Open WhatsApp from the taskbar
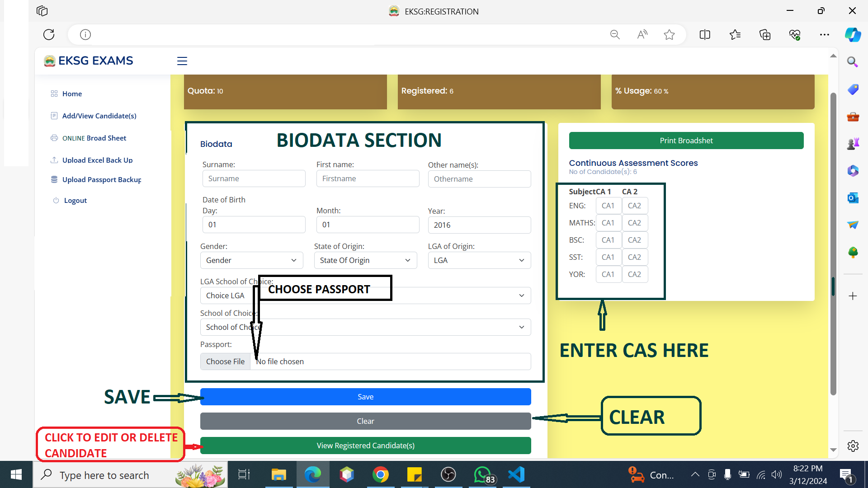 pyautogui.click(x=483, y=474)
